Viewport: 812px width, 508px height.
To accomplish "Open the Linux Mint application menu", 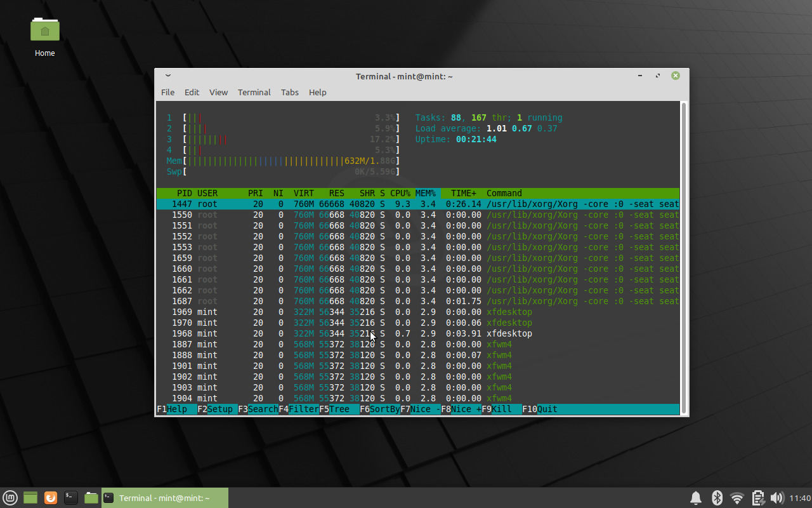I will [9, 498].
